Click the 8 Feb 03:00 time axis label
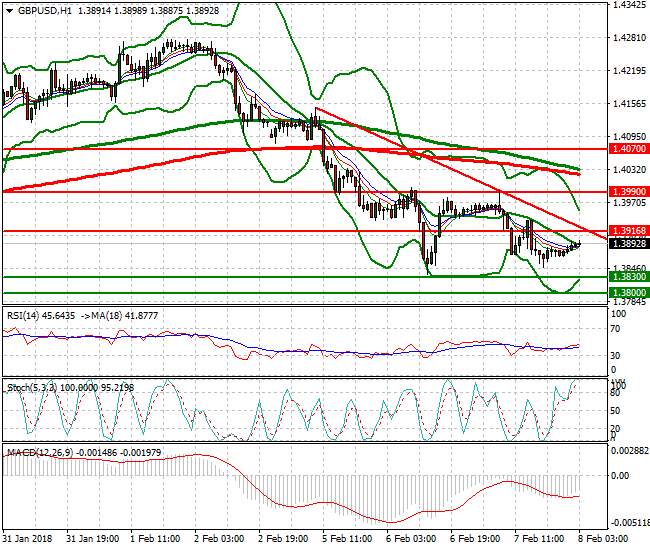 pos(603,539)
